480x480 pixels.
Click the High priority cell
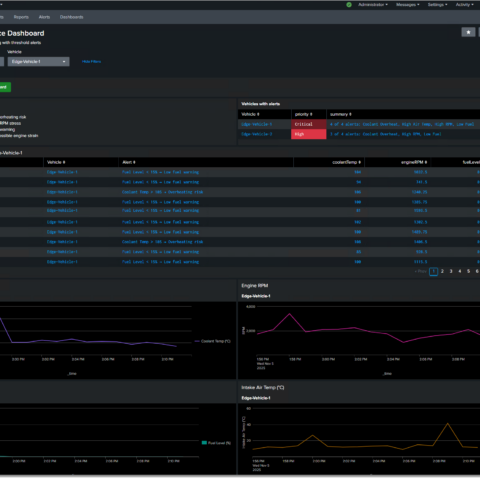click(309, 134)
